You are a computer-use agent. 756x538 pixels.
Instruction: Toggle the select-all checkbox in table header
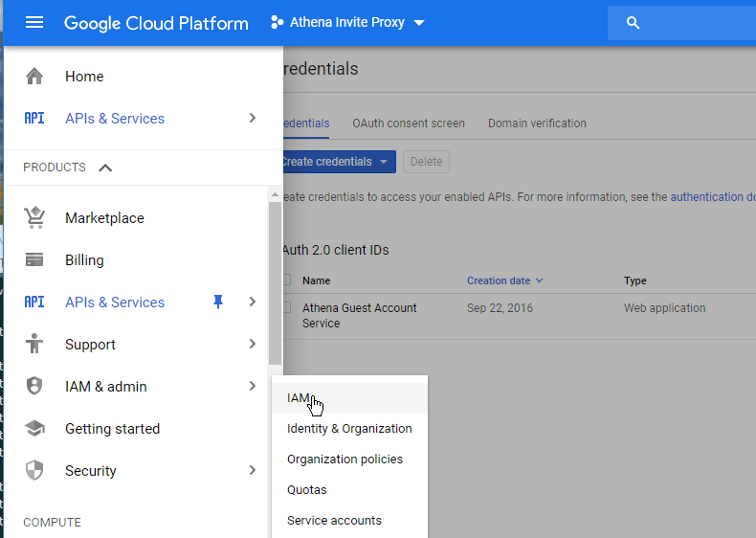point(287,280)
